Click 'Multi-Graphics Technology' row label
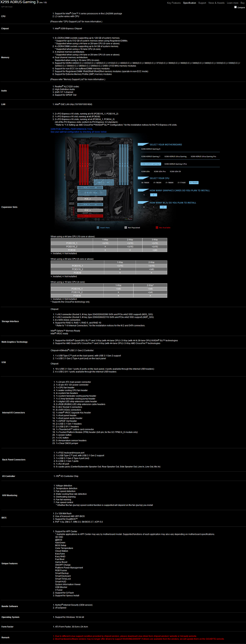The width and height of the screenshot is (246, 644). [14, 342]
